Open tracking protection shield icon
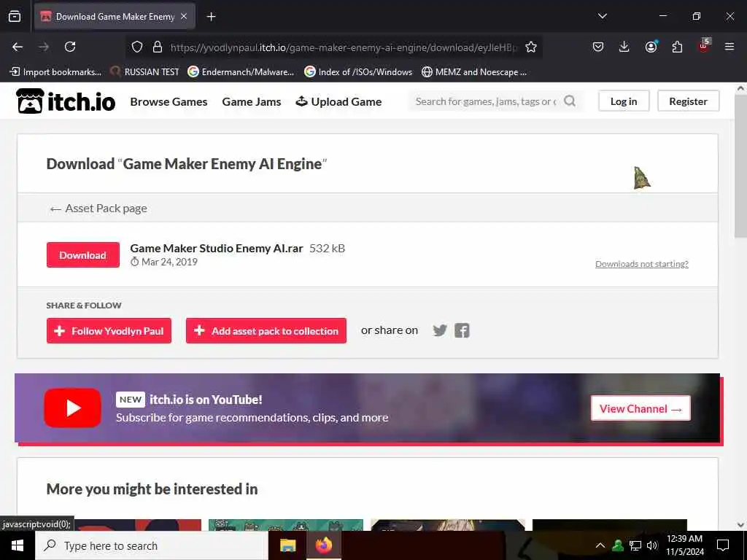The image size is (747, 560). coord(137,47)
